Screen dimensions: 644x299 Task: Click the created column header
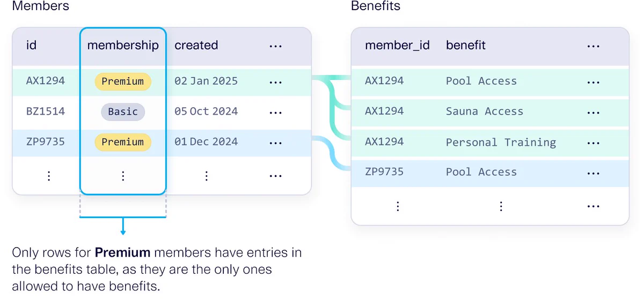tap(196, 46)
